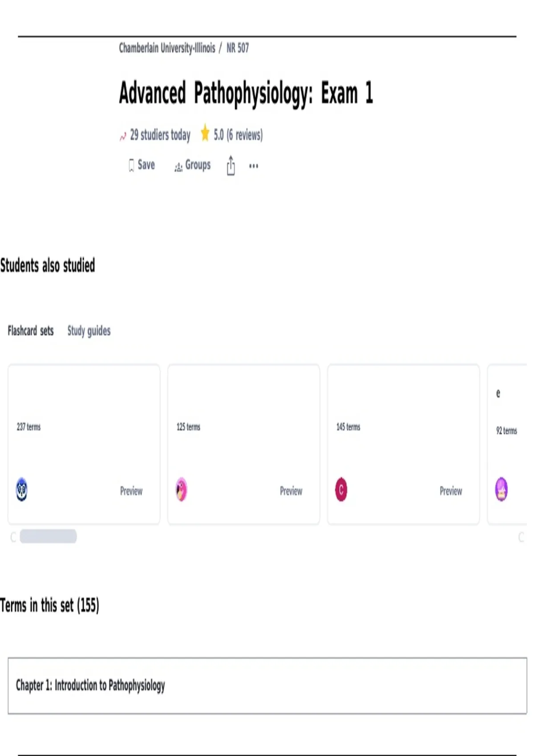Switch to the Study guides tab
Viewport: 534px width, 756px height.
coord(89,331)
